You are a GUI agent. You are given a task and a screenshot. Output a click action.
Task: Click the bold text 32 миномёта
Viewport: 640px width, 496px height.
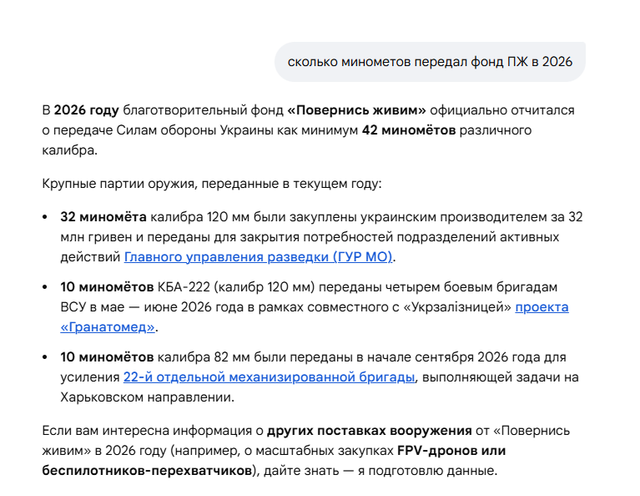click(103, 217)
